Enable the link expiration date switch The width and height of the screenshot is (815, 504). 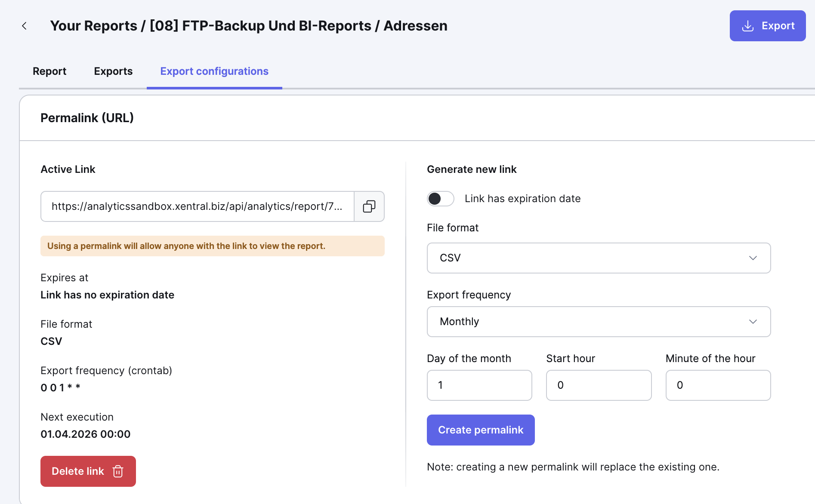point(440,199)
